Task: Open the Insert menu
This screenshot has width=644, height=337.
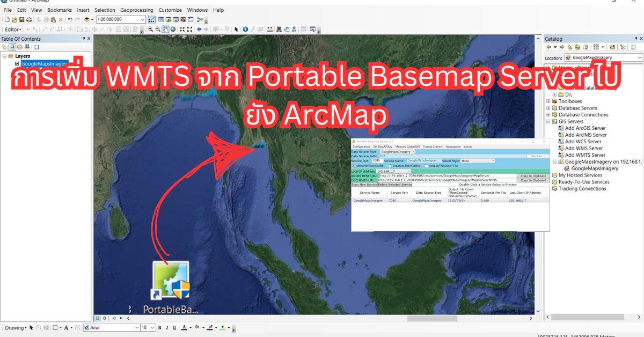Action: tap(83, 10)
